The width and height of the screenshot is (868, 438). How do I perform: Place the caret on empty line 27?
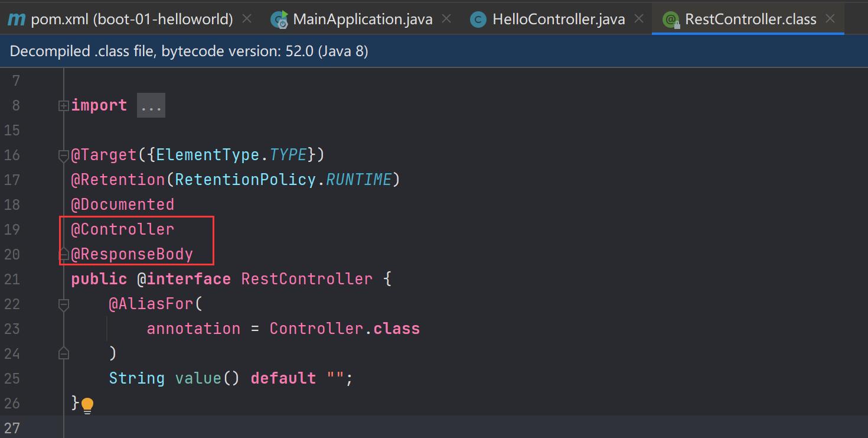pos(466,427)
